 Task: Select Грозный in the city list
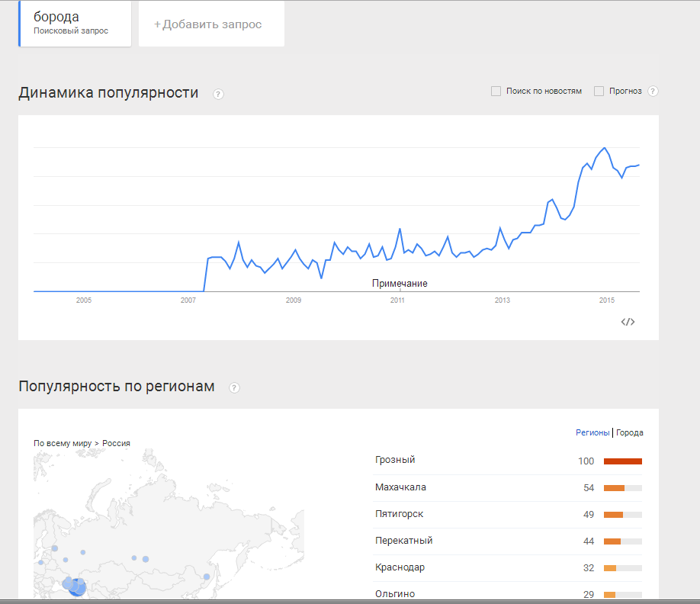click(395, 460)
